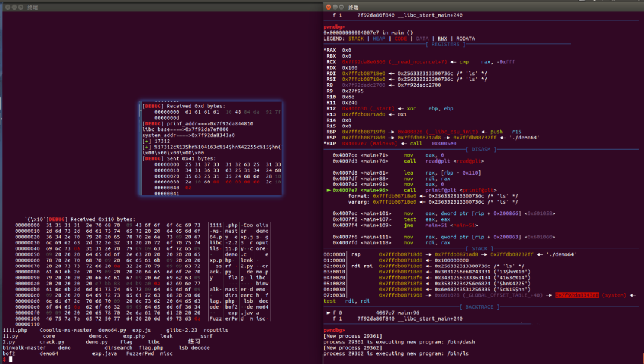644x364 pixels.
Task: Click the left terminal title '终端'
Action: click(x=32, y=7)
